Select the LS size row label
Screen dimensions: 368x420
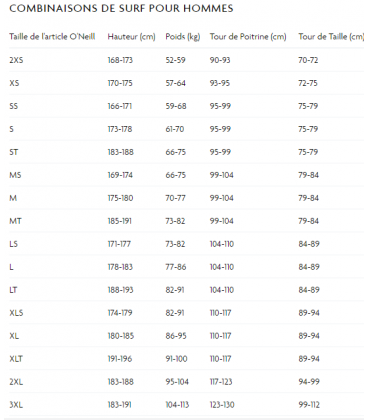[13, 244]
